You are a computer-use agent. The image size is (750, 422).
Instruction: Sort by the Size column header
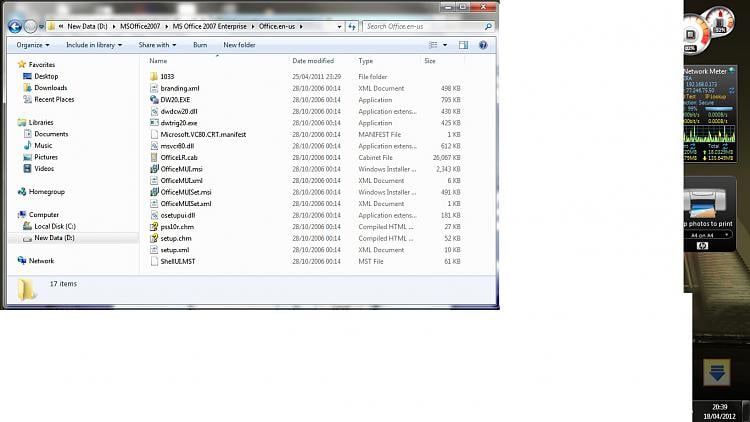pyautogui.click(x=430, y=61)
